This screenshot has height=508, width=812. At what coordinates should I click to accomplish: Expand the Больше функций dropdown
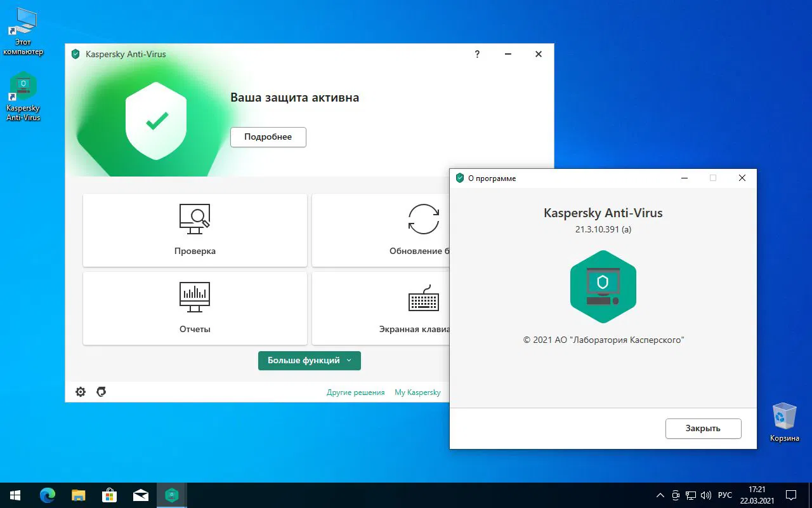point(310,361)
